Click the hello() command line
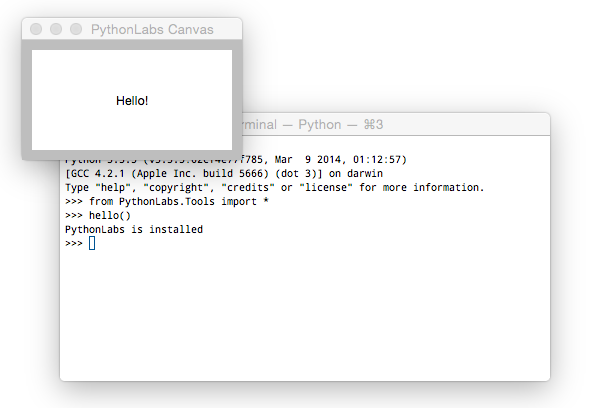The height and width of the screenshot is (408, 594). 98,216
